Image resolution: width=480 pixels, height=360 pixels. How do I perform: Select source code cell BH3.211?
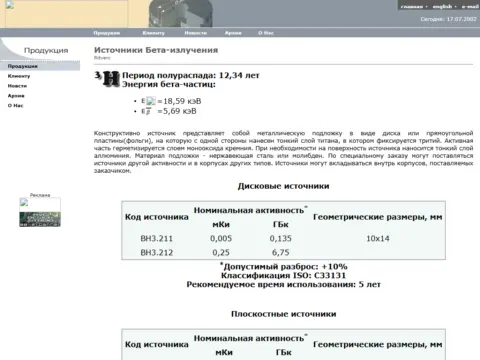[x=157, y=238]
